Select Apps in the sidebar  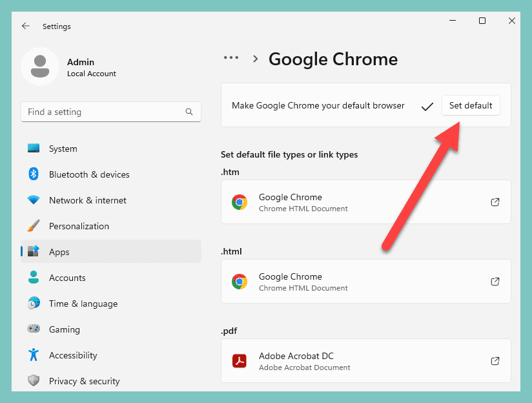point(111,251)
